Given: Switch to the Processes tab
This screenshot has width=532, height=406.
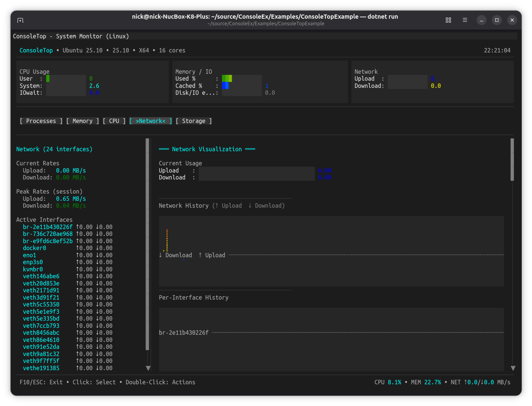Looking at the screenshot, I should (x=41, y=121).
